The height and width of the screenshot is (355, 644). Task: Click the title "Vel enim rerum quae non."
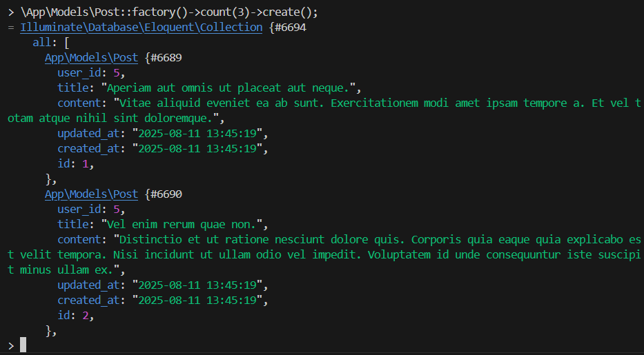[x=184, y=225]
